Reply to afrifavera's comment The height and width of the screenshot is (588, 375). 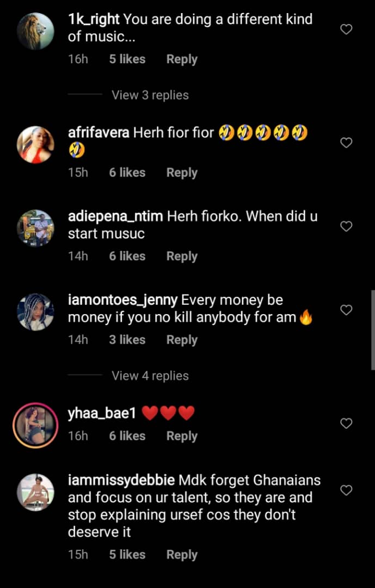click(x=182, y=173)
